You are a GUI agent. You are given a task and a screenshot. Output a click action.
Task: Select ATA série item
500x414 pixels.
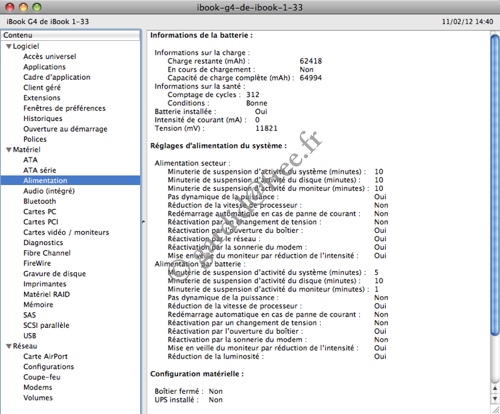point(40,170)
